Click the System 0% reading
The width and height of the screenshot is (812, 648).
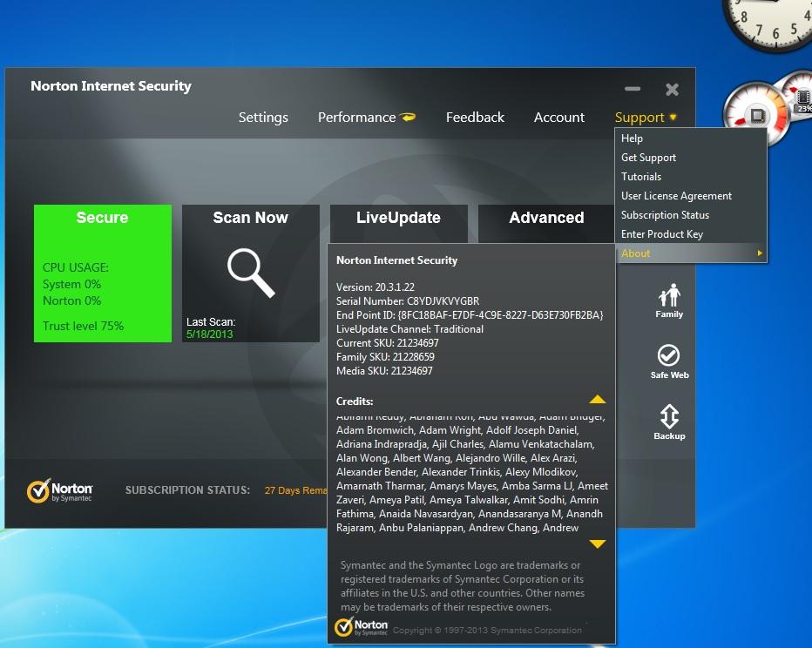[71, 284]
